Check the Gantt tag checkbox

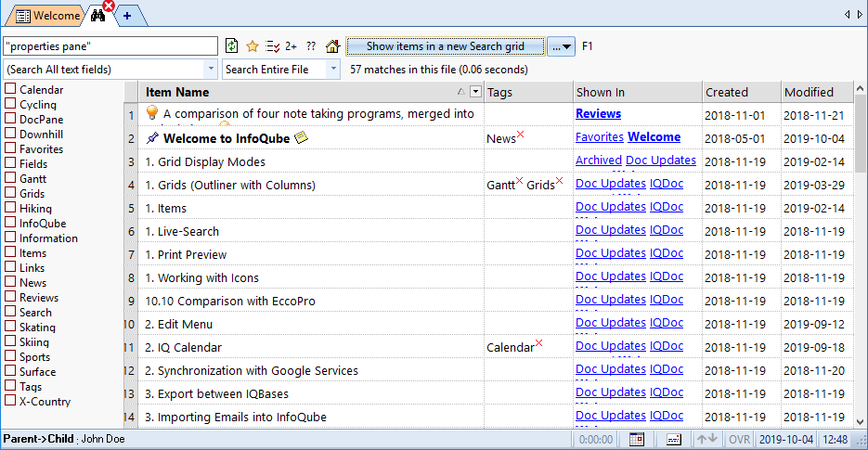tap(10, 177)
